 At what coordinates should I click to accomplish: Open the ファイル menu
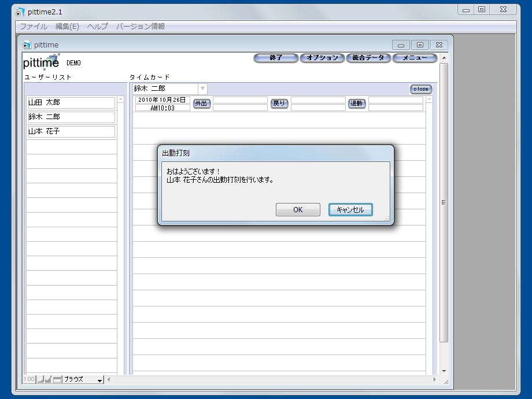pyautogui.click(x=34, y=27)
